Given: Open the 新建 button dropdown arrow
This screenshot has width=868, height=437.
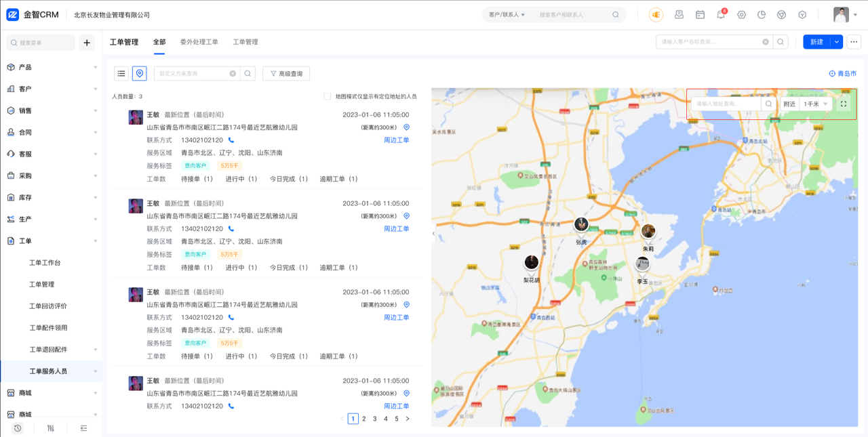Looking at the screenshot, I should tap(837, 42).
